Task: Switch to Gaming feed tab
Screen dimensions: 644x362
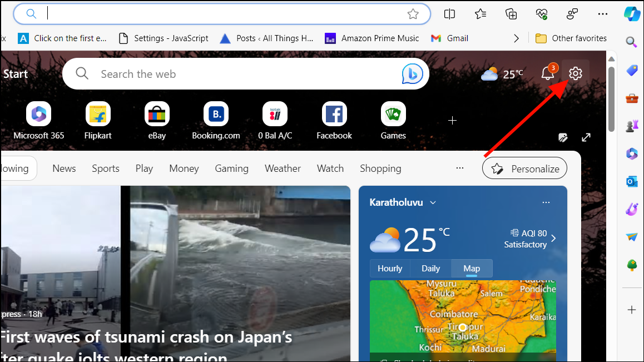Action: coord(232,168)
